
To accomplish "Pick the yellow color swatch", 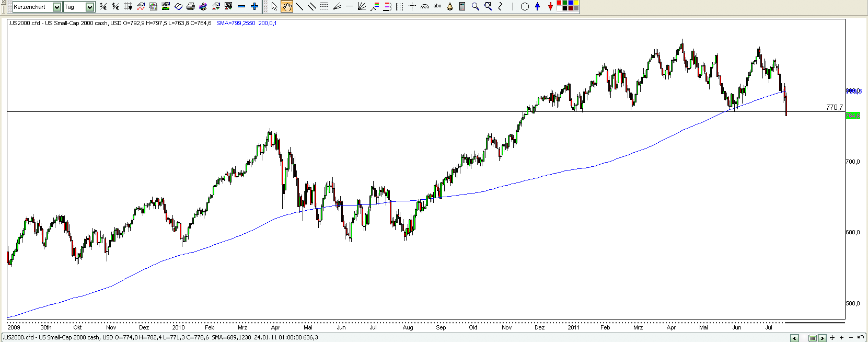I will point(576,3).
